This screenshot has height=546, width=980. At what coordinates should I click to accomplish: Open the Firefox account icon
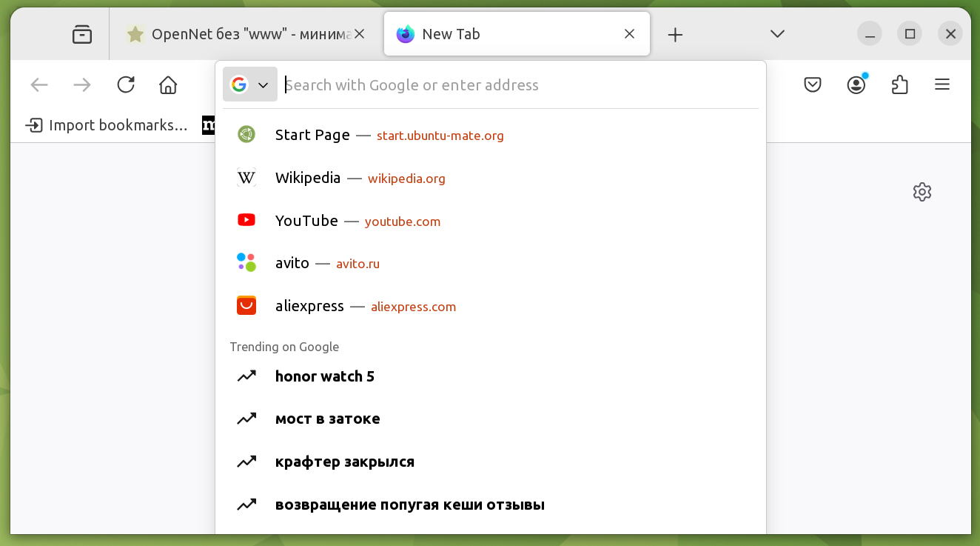(856, 85)
